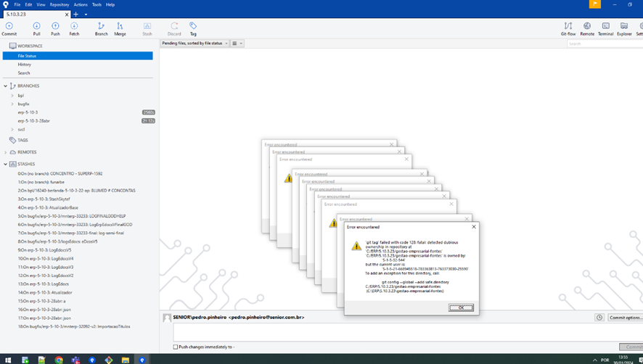Open the Windows notification center icon

point(641,360)
